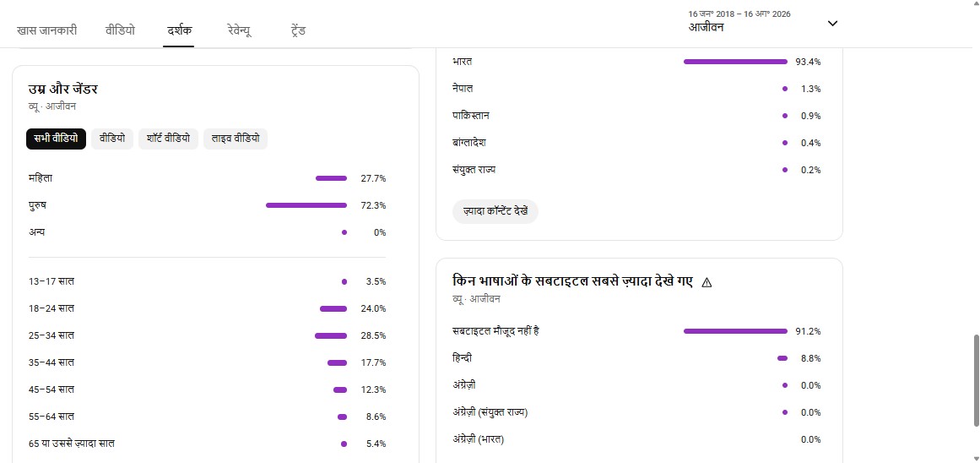Toggle the वीडियो filter chip under age and gender
The width and height of the screenshot is (980, 463).
pos(112,139)
